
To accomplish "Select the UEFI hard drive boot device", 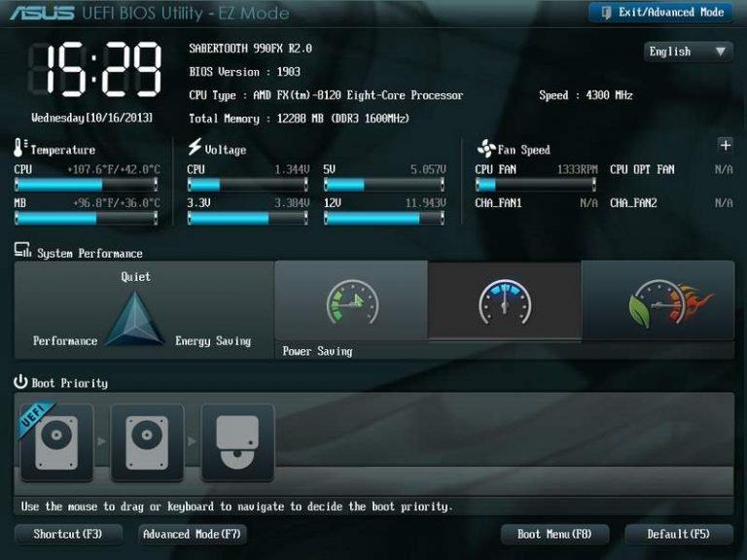I will 56,442.
